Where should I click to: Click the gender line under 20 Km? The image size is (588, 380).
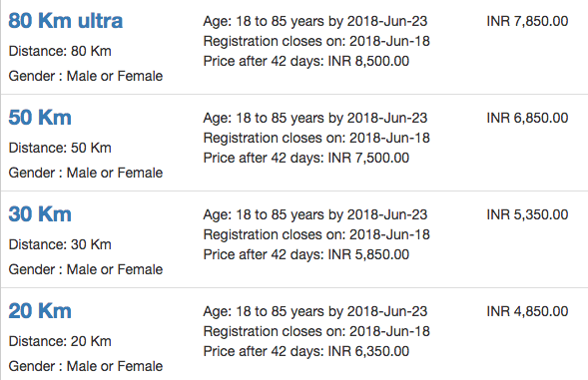(x=86, y=366)
